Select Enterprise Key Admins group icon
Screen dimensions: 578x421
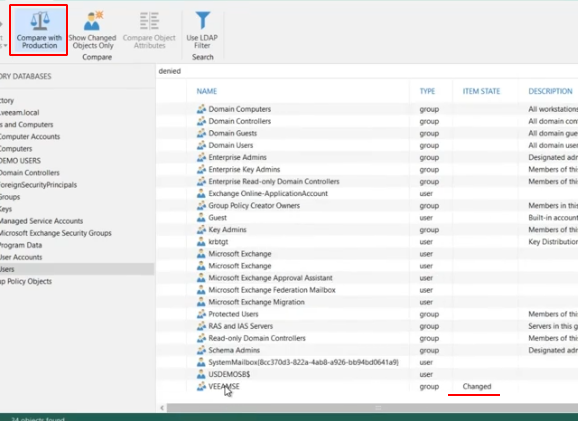[x=201, y=170]
